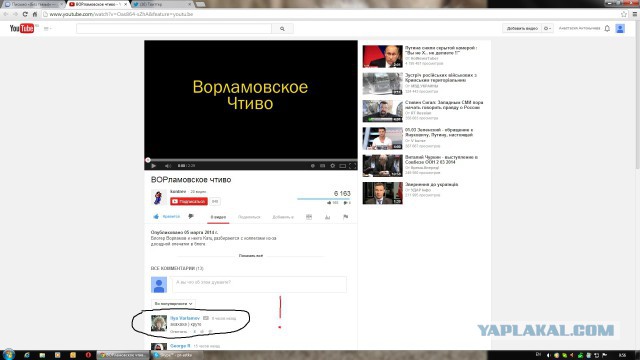Open the guide menu beside the YouTube logo
The height and width of the screenshot is (360, 640).
click(x=47, y=29)
